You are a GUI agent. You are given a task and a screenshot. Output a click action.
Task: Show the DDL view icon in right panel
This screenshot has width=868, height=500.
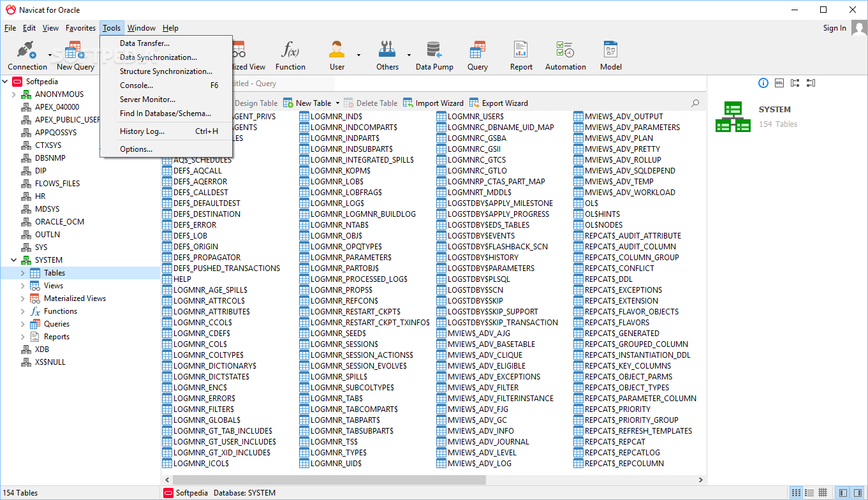[779, 83]
